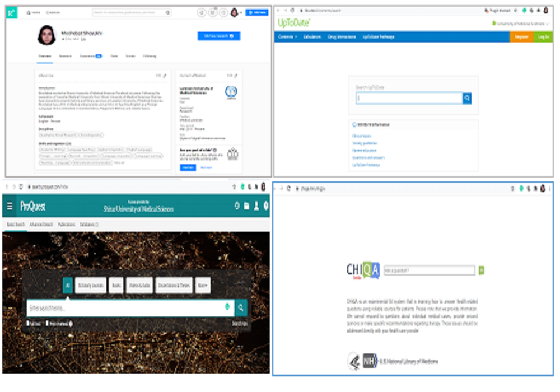
Task: Click the ProQuest teal search magnifier button
Action: [241, 308]
